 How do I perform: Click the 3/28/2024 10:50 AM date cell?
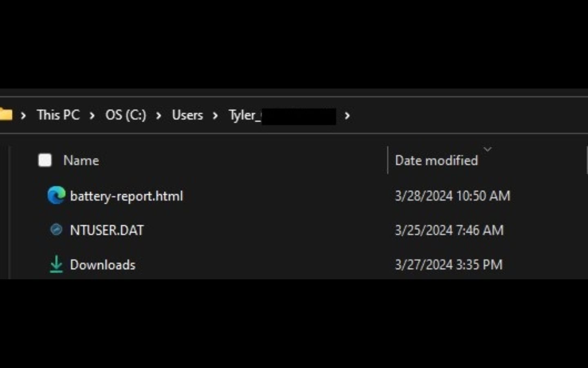tap(452, 196)
